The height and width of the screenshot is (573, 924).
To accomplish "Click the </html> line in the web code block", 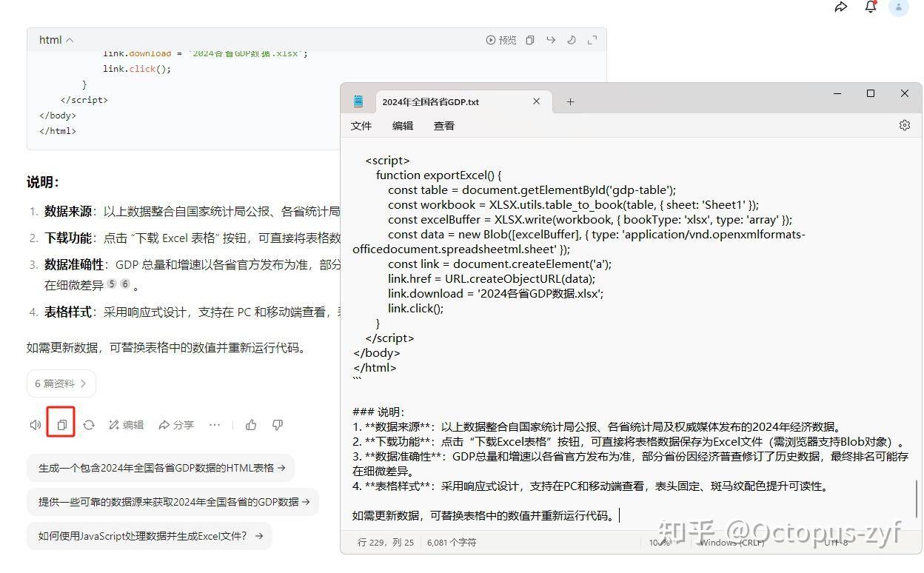I will tap(58, 131).
